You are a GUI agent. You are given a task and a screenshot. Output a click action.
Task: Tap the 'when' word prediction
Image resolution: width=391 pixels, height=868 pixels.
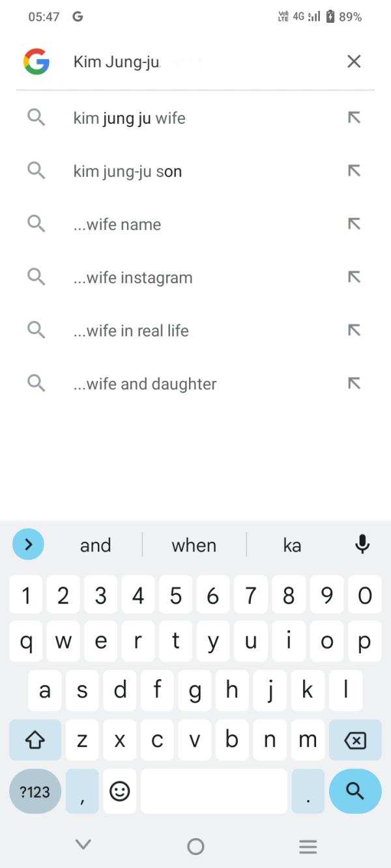click(x=194, y=545)
